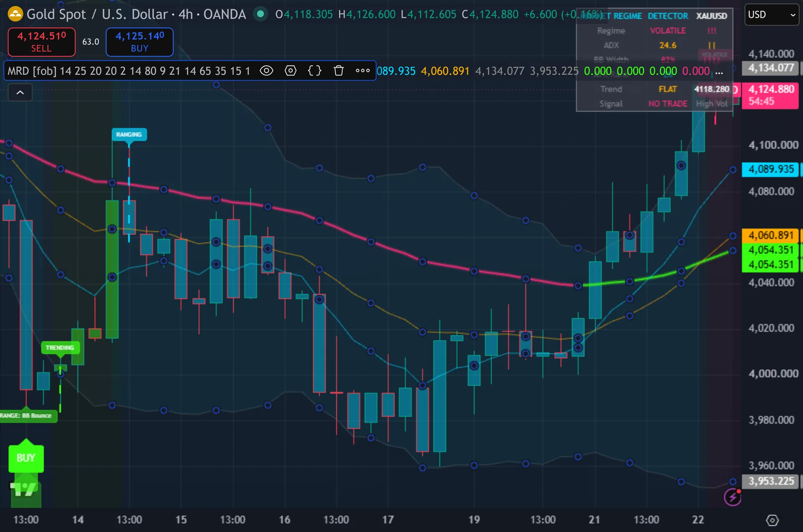Click the RANGING regime label marker
The width and height of the screenshot is (803, 532).
(129, 135)
